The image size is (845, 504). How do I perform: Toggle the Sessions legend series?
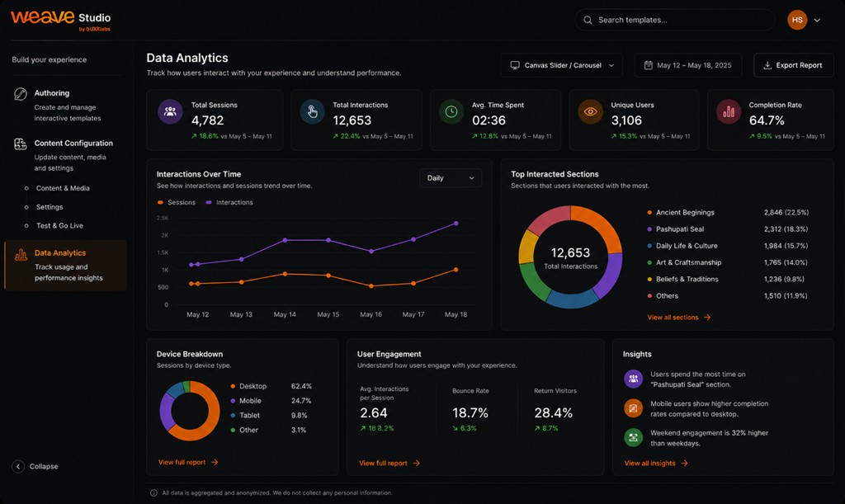point(177,202)
